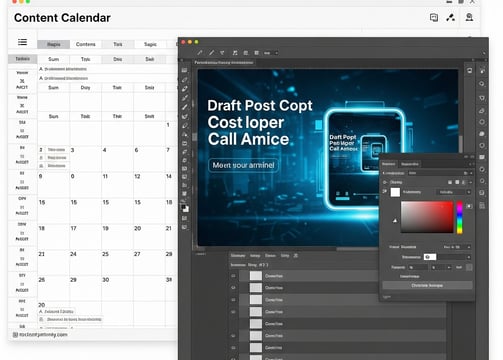Image resolution: width=503 pixels, height=360 pixels.
Task: Select the first pencil icon in options bar
Action: coord(200,53)
